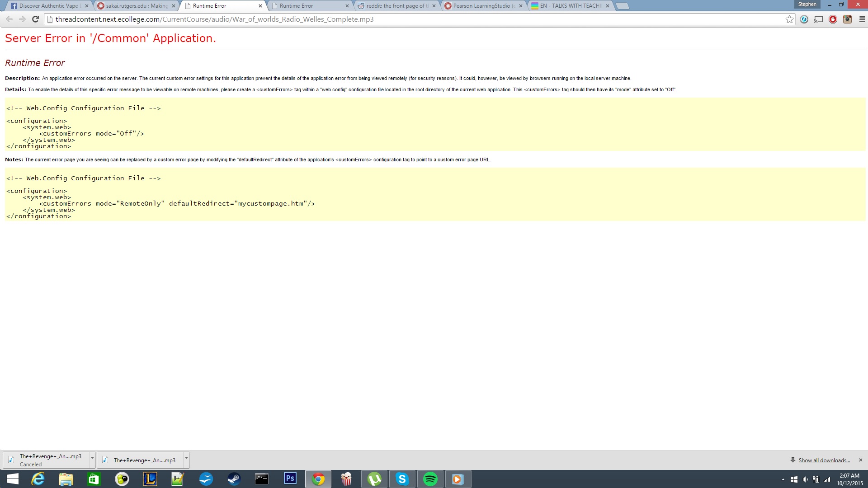Click the 'Description:' label text

(22, 78)
